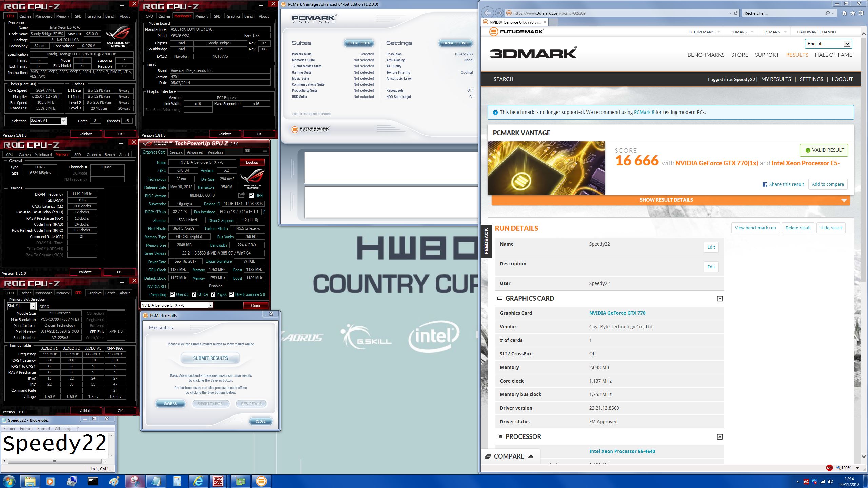The width and height of the screenshot is (868, 488).
Task: Refresh the 3dmark page in browser
Action: tap(736, 13)
